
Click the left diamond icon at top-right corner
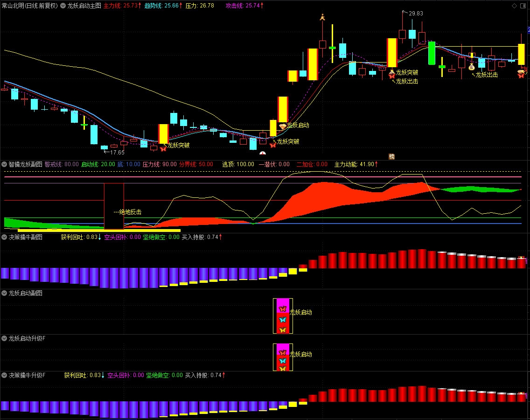point(514,6)
